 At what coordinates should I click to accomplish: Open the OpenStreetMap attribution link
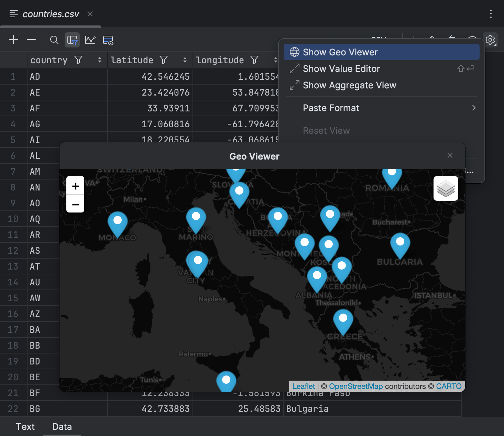click(x=356, y=386)
